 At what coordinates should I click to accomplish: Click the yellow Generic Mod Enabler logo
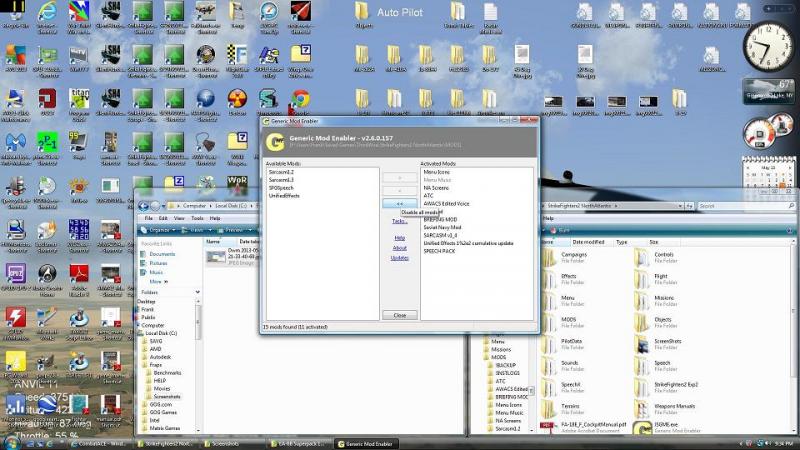[276, 142]
